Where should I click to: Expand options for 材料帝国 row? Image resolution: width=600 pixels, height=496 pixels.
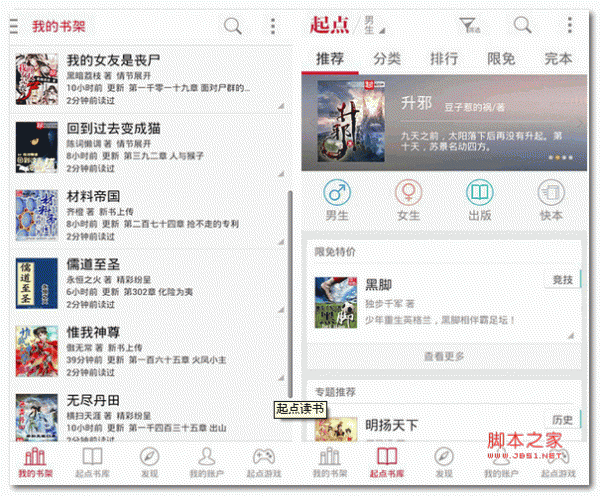click(281, 242)
